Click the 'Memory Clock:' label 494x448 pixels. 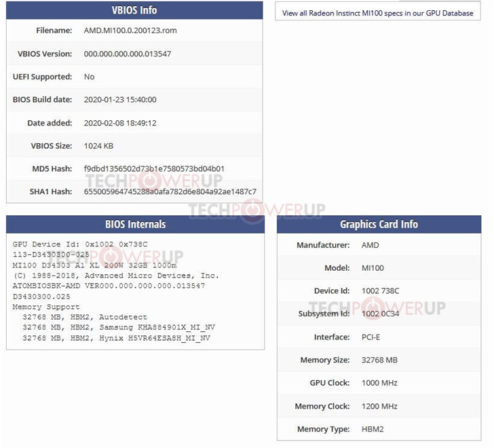pos(322,407)
